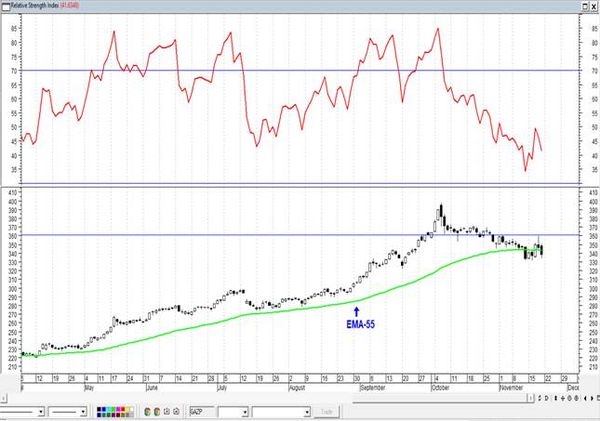
Task: Click the right-pointing arrow icon beside chart scrollbar
Action: (x=592, y=398)
